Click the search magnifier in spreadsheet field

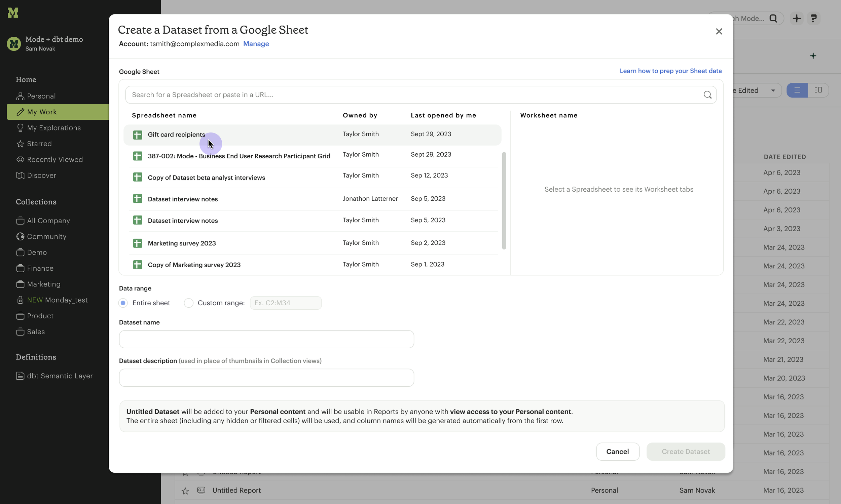click(707, 95)
